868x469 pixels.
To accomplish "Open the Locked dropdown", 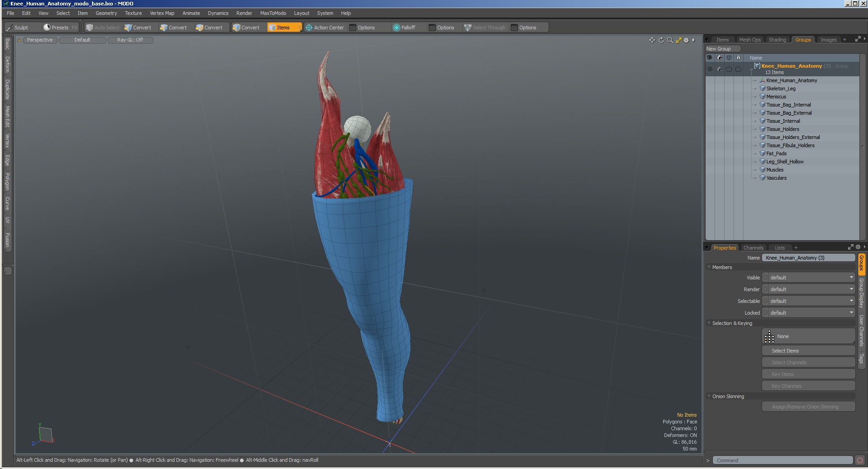I will (x=812, y=313).
